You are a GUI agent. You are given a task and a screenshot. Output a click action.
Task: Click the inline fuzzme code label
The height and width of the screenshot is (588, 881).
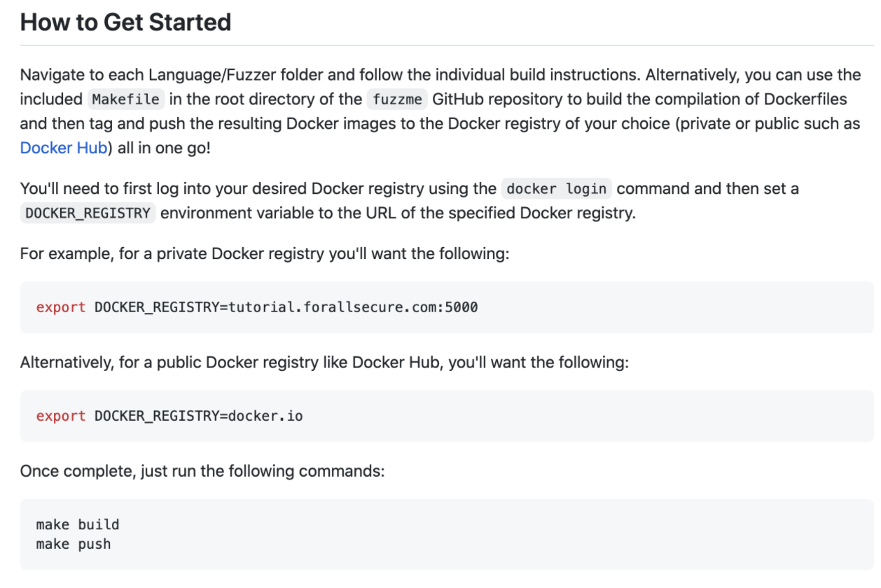[x=397, y=99]
